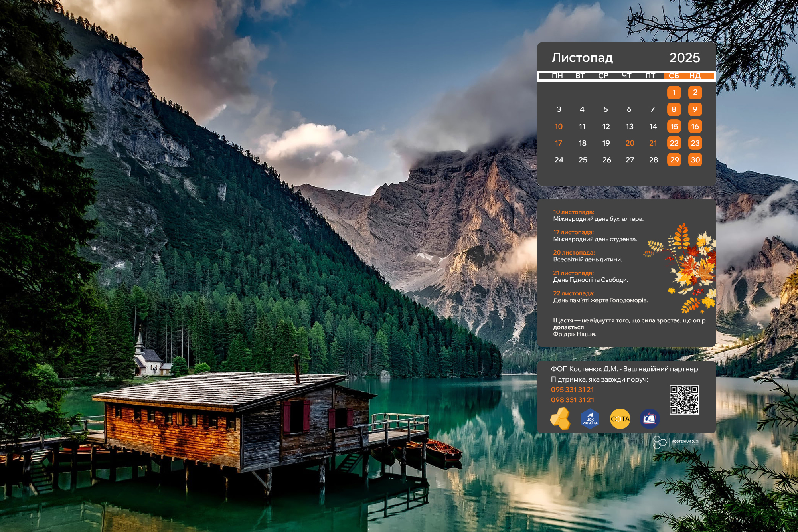Click the yellow СОТА circle icon
The width and height of the screenshot is (798, 532).
pos(620,419)
